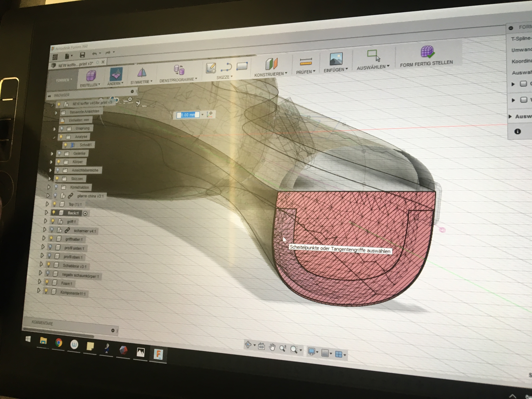Toggle visibility bulb of Foam:1
This screenshot has width=532, height=399.
click(x=47, y=282)
